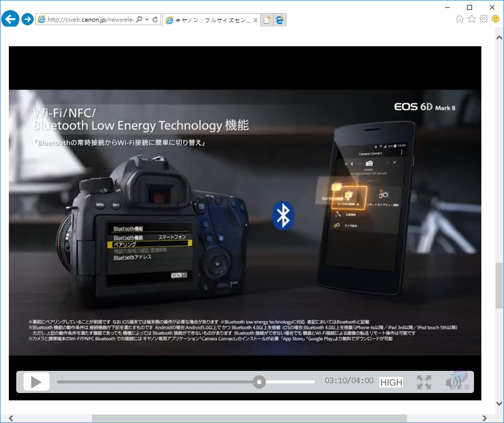
Task: Mute the video volume
Action: (x=453, y=382)
